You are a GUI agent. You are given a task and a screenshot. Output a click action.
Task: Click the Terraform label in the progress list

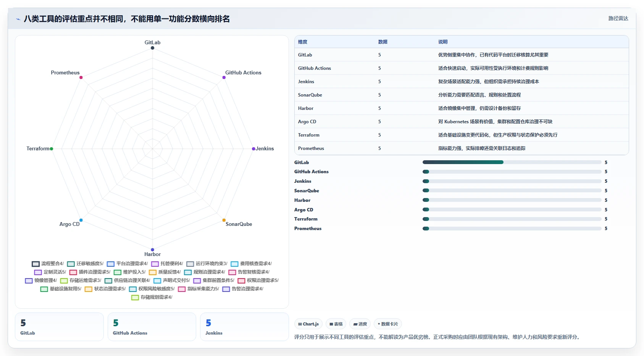click(306, 219)
